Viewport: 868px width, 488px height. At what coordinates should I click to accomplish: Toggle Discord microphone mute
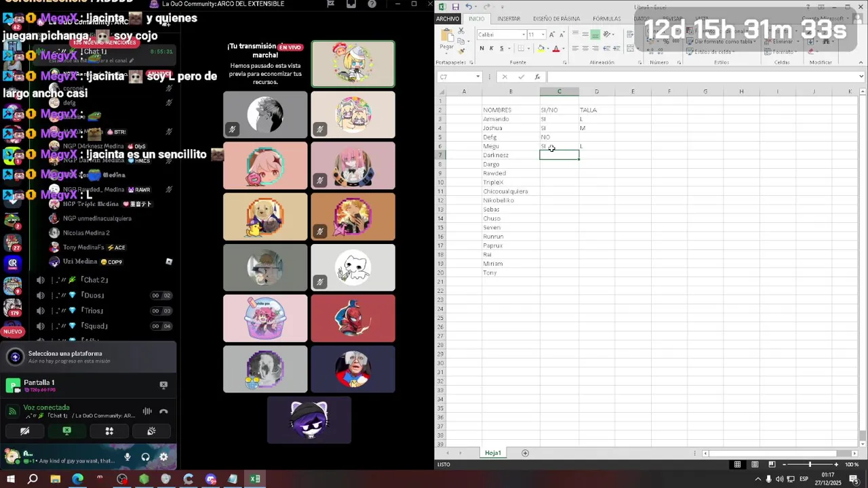click(127, 457)
